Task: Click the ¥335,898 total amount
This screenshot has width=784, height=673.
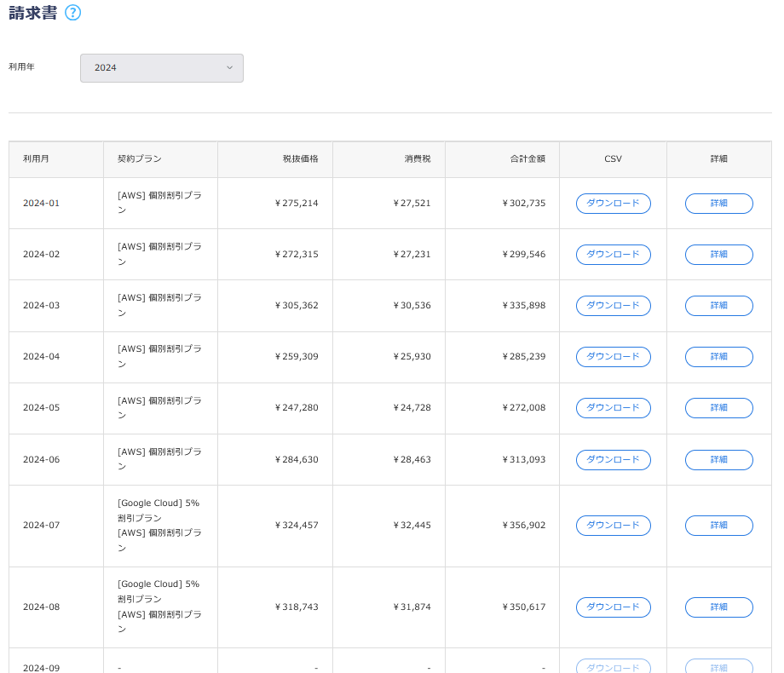Action: point(524,305)
